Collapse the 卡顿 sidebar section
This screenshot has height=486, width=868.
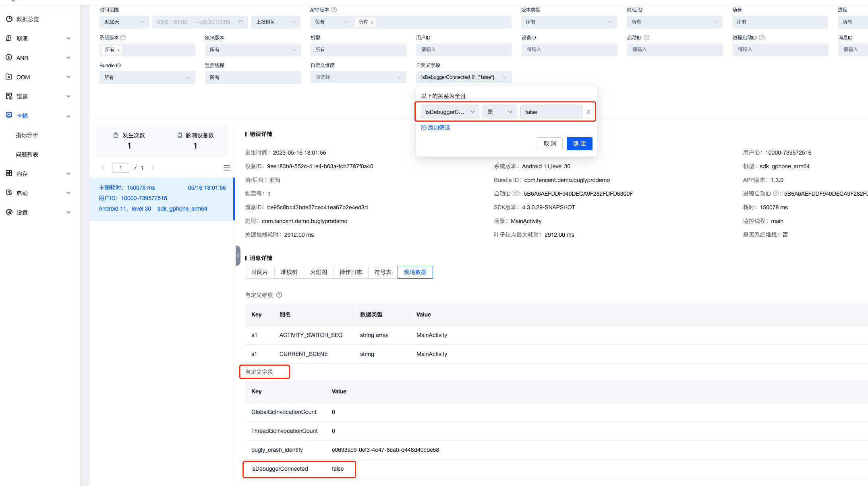tap(68, 116)
